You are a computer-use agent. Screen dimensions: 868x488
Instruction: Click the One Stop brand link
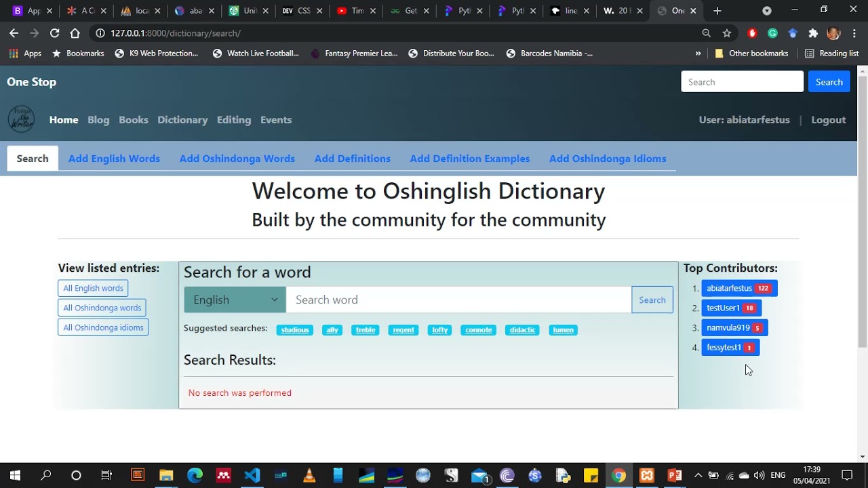31,82
